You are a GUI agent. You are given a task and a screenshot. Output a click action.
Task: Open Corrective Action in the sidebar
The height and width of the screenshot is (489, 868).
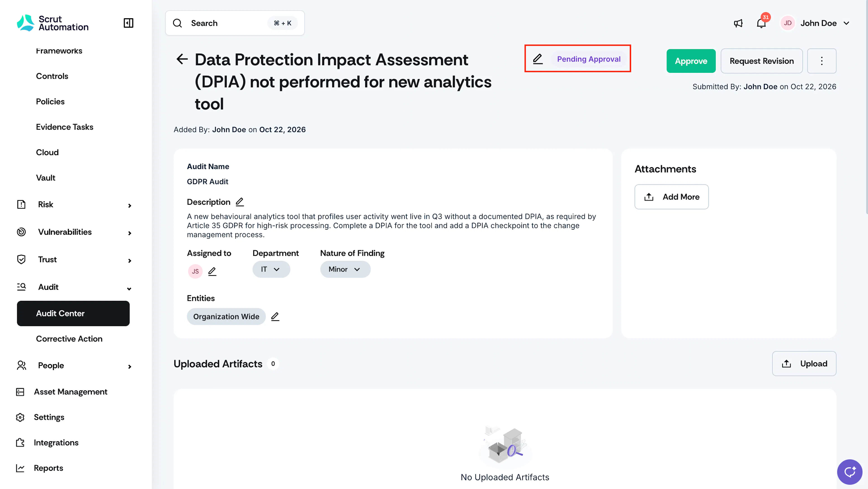(x=69, y=339)
